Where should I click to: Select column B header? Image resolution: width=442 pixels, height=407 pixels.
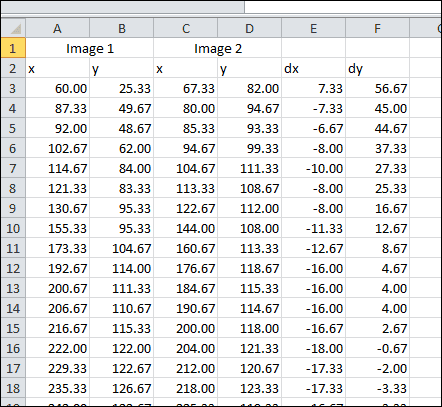pos(122,28)
